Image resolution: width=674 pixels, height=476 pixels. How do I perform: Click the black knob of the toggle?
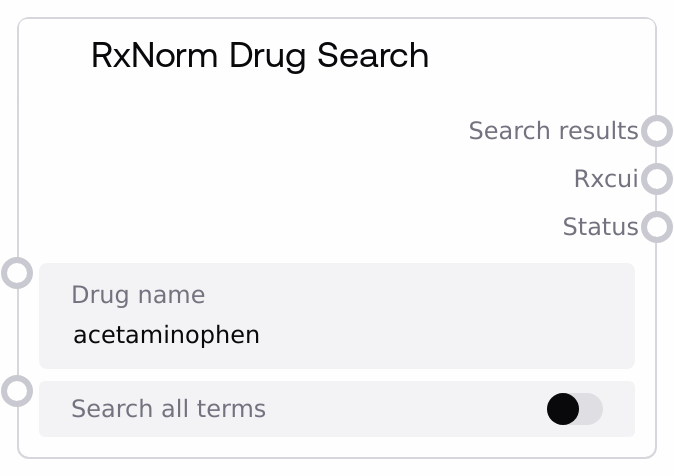point(563,409)
